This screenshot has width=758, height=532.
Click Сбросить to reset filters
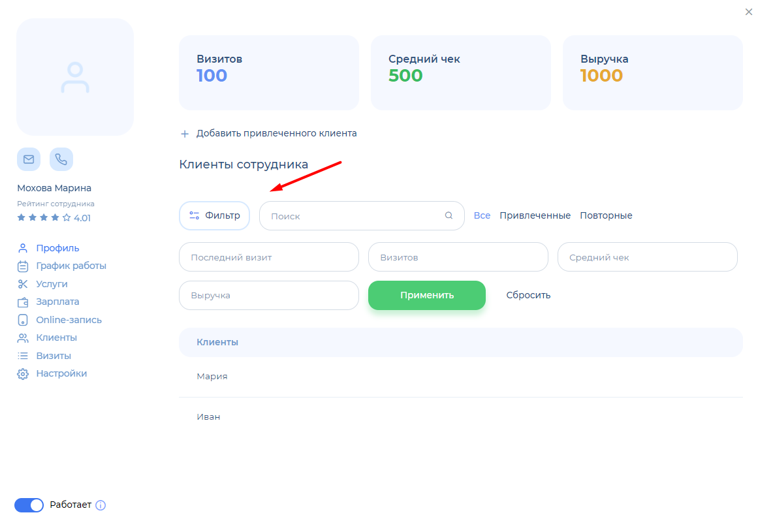[528, 295]
